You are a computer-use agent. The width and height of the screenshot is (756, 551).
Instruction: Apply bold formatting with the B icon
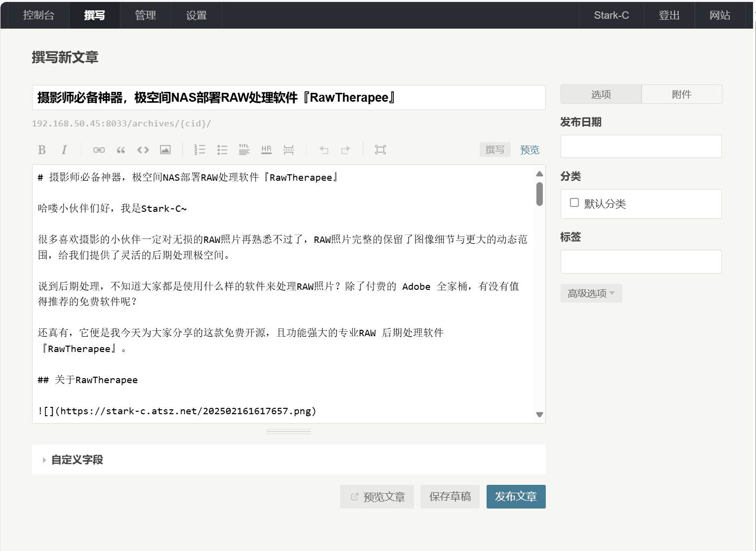pyautogui.click(x=42, y=150)
